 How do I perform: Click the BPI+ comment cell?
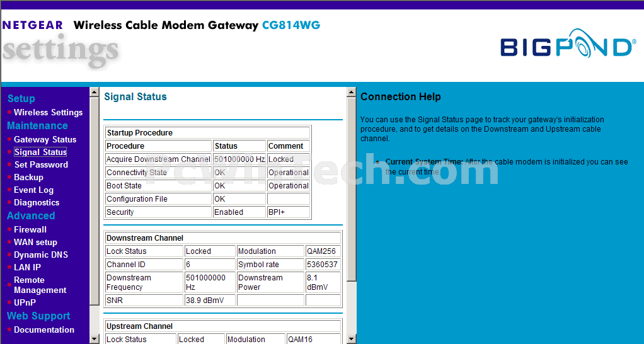[289, 212]
